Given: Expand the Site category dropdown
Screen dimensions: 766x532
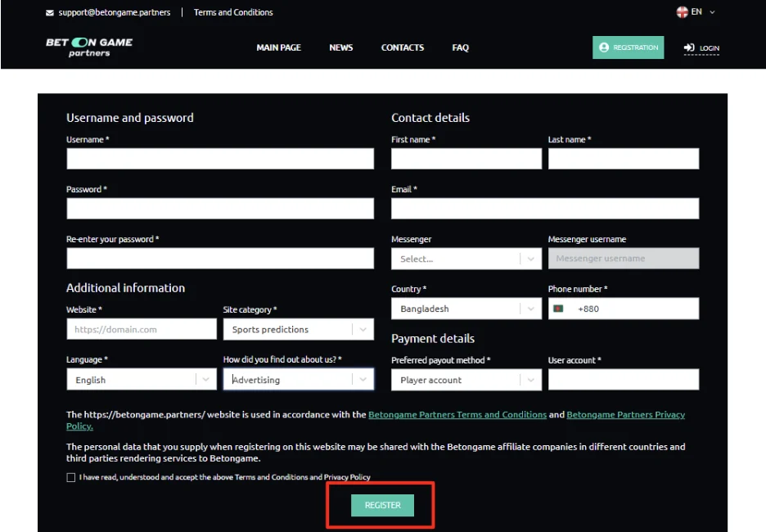Looking at the screenshot, I should (363, 329).
